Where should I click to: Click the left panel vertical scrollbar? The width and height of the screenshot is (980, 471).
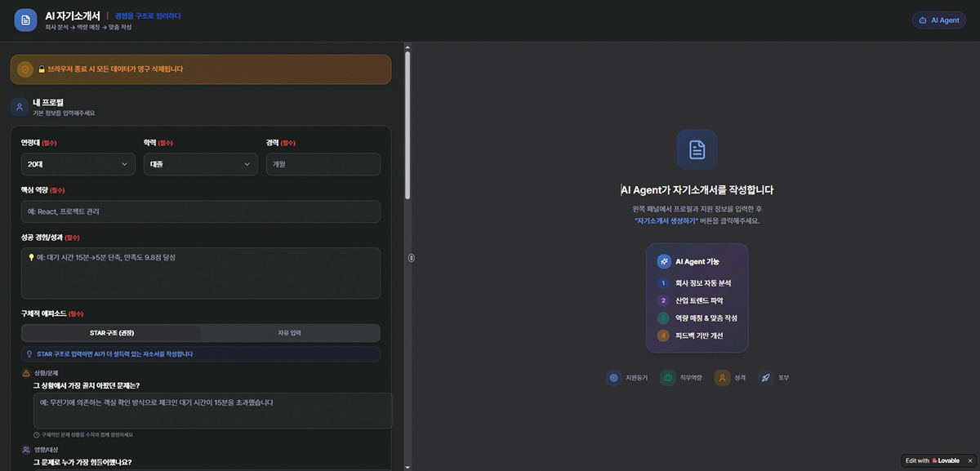tap(408, 122)
